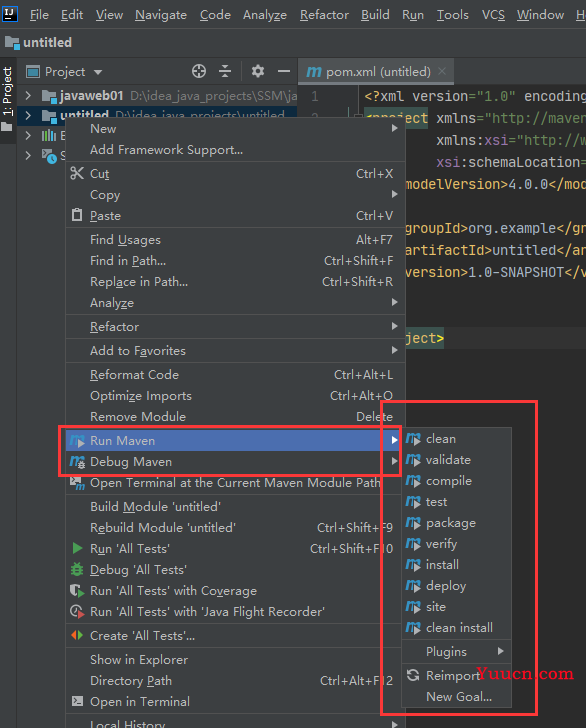Click the locate/scroll-from-source target icon

[199, 71]
